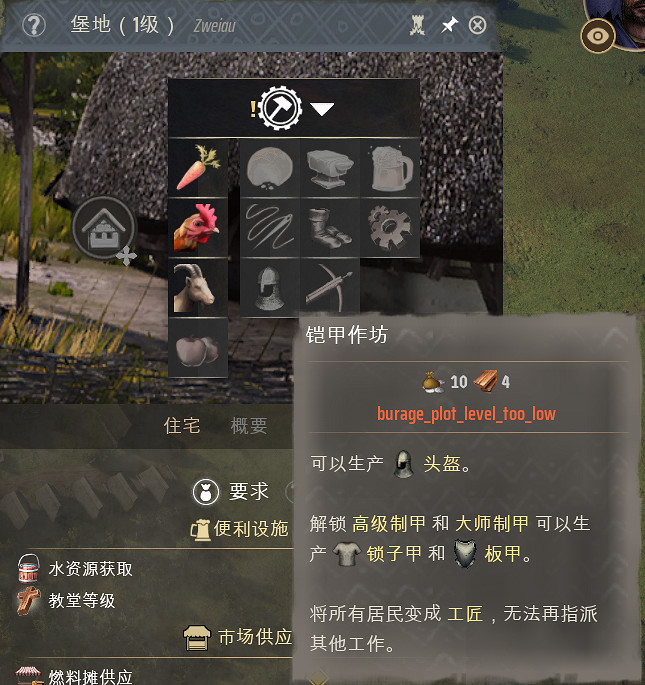Select the carrot vegetable garden option
This screenshot has height=685, width=645.
[198, 168]
